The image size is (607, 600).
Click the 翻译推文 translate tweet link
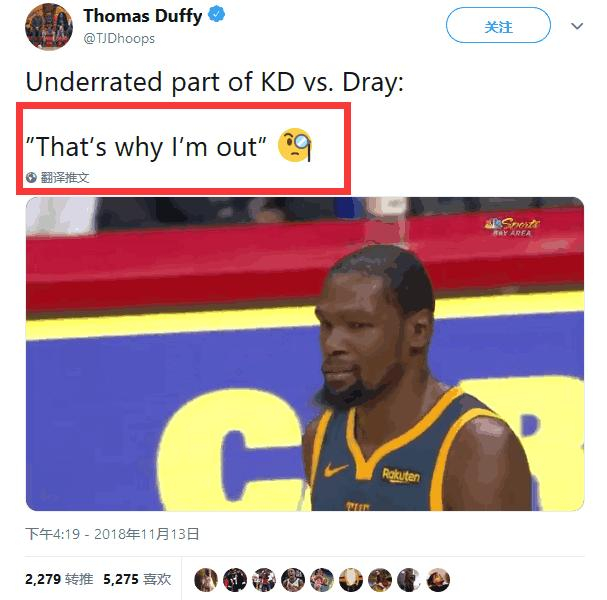point(65,178)
